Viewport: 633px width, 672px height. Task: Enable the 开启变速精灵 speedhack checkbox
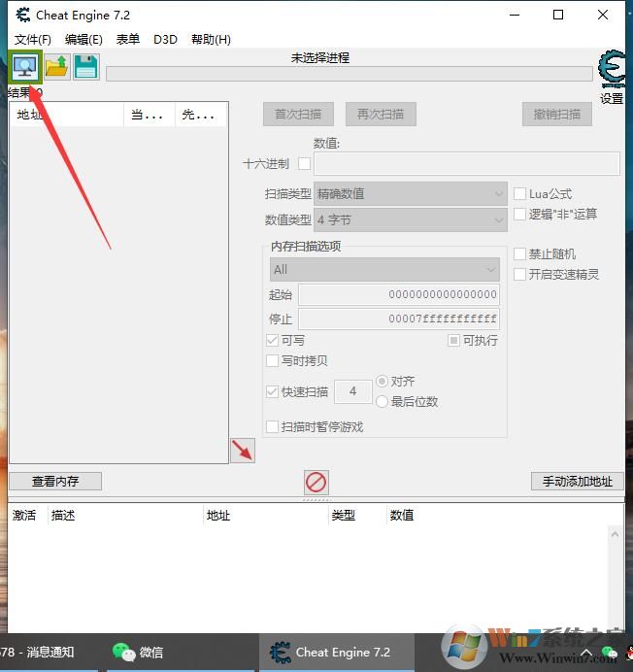pos(520,275)
